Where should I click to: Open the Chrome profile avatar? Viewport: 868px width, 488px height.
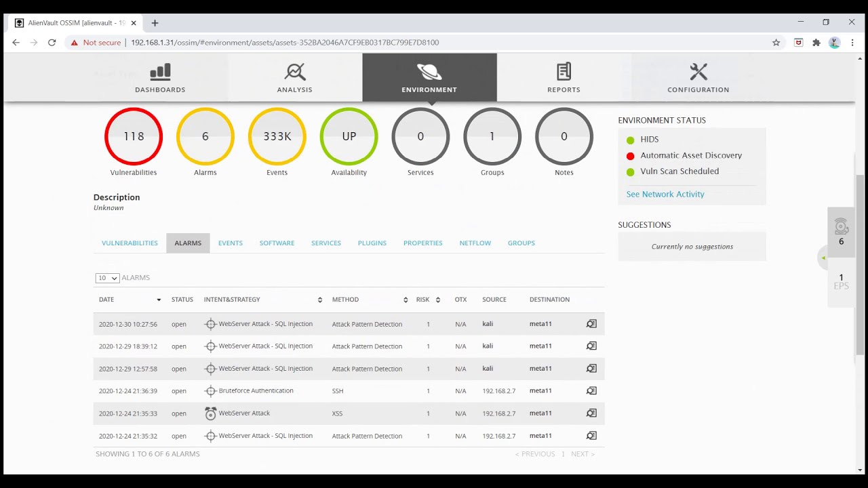coord(834,42)
